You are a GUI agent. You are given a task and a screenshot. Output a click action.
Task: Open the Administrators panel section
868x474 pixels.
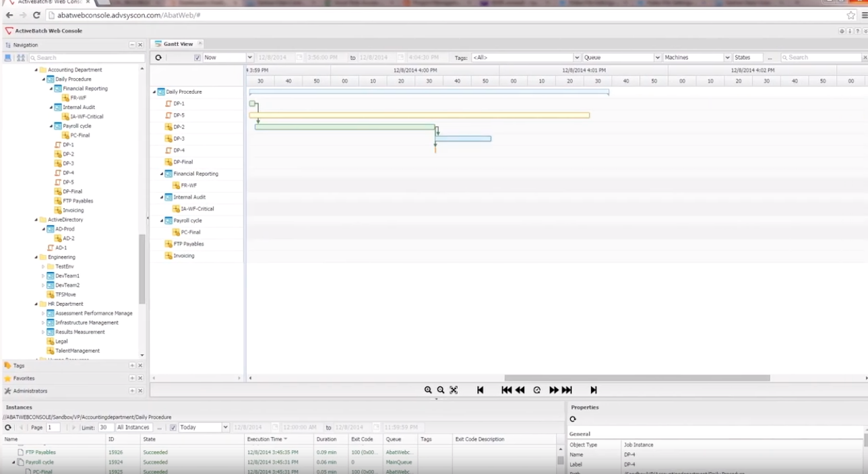click(x=30, y=391)
